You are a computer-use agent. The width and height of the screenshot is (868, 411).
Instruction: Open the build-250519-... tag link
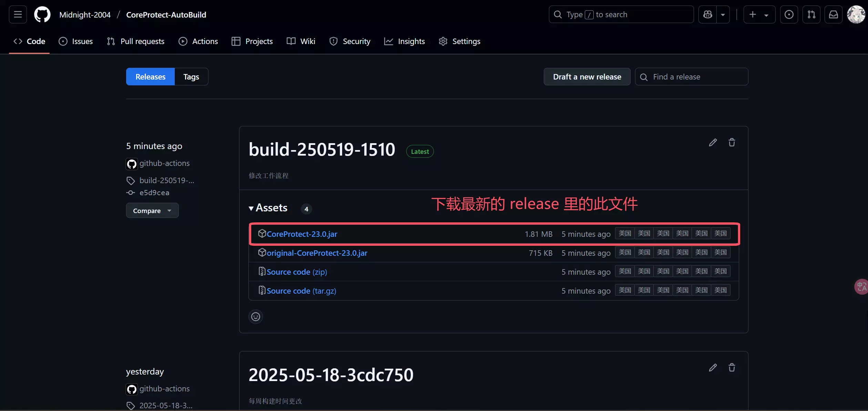pos(167,180)
